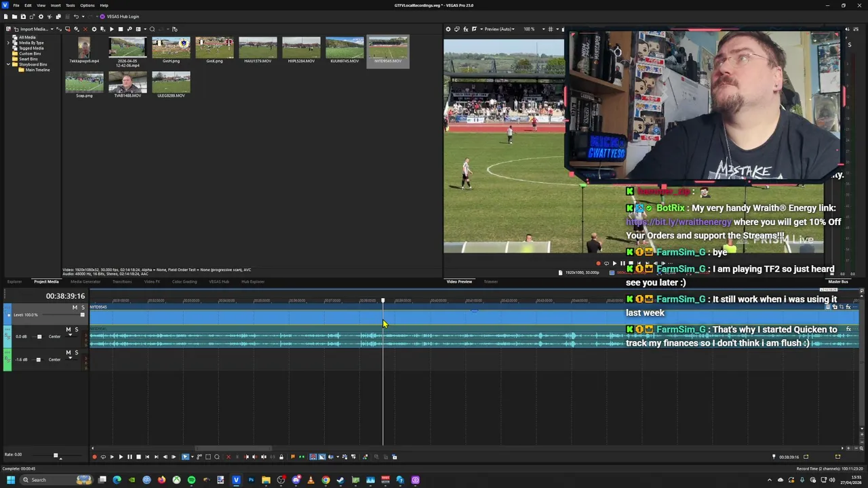Open the Trimmer tab
The image size is (868, 488).
[x=491, y=281]
